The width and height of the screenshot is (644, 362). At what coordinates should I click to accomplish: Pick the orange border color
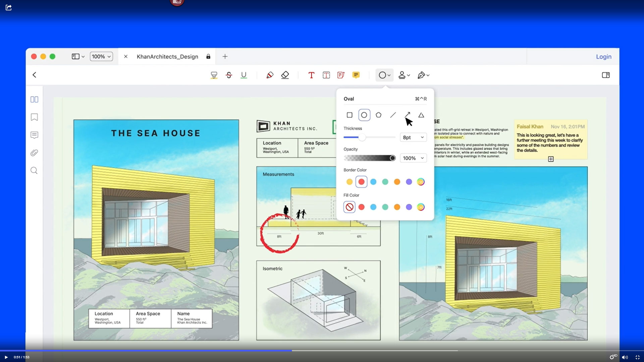click(397, 182)
